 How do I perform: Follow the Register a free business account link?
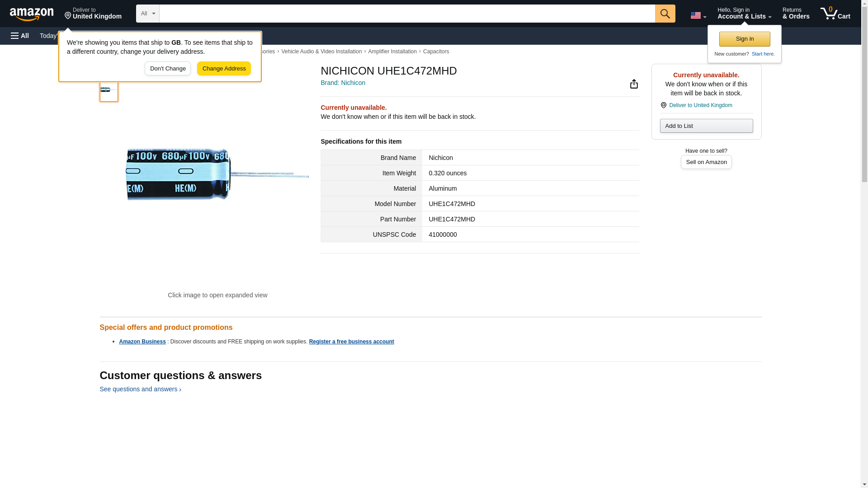351,342
